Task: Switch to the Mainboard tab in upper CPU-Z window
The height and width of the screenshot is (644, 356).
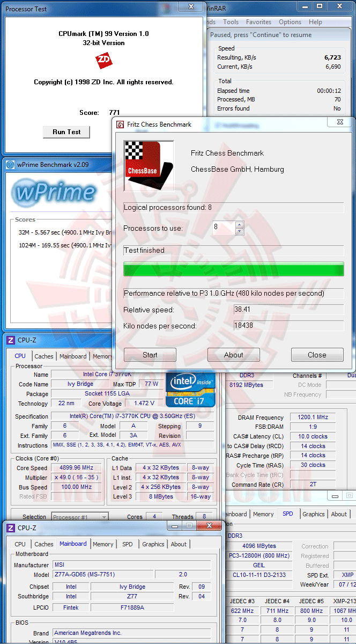Action: click(x=73, y=356)
